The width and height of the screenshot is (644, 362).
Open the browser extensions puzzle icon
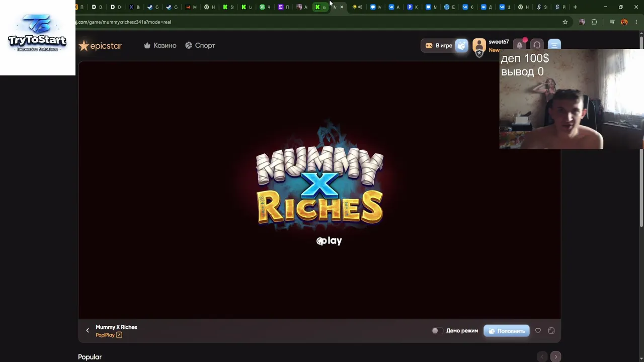coord(594,22)
